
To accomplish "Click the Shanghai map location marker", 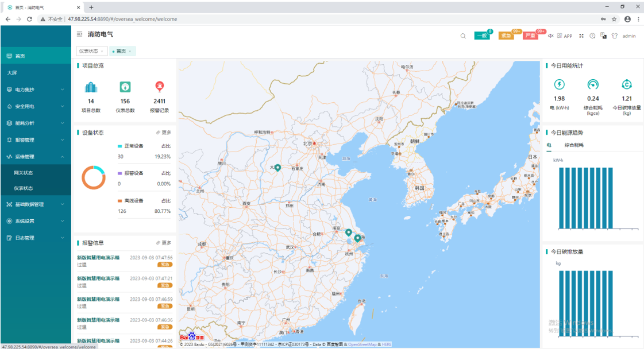I will coord(357,238).
